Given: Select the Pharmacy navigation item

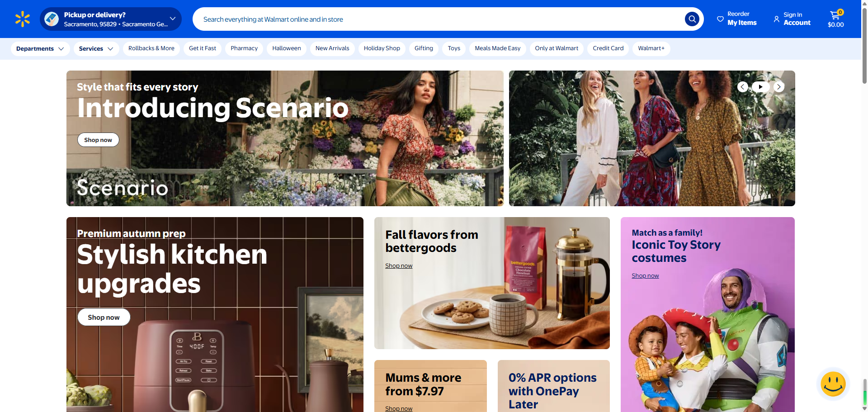Looking at the screenshot, I should click(244, 48).
